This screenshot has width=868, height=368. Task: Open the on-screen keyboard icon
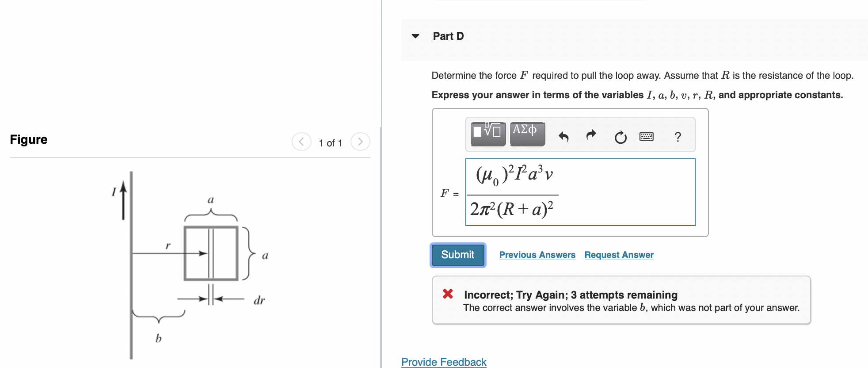point(646,136)
